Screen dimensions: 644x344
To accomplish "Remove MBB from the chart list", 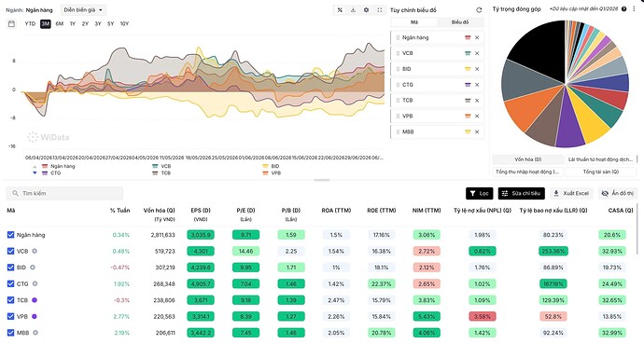I will (477, 132).
